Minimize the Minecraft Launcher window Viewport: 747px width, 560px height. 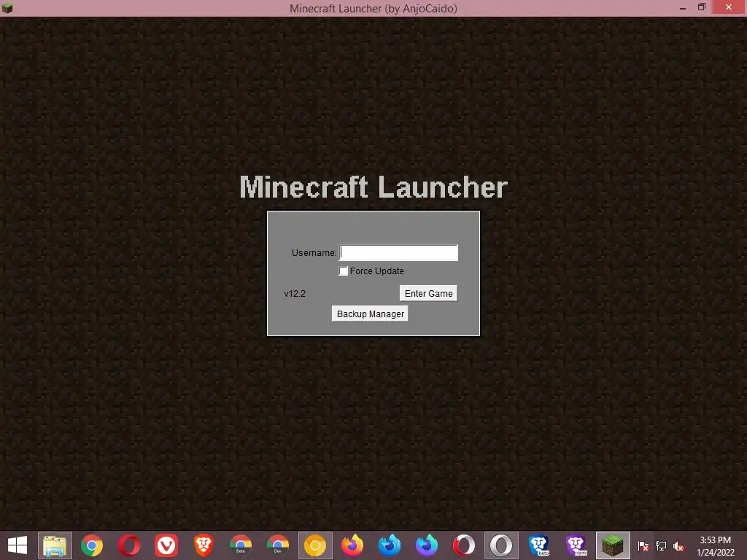pyautogui.click(x=683, y=7)
